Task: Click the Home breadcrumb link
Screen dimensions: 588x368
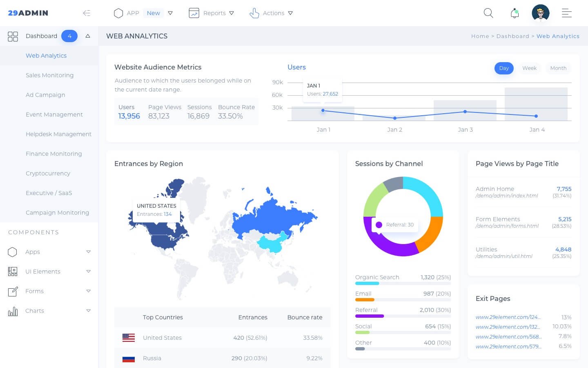Action: coord(480,36)
